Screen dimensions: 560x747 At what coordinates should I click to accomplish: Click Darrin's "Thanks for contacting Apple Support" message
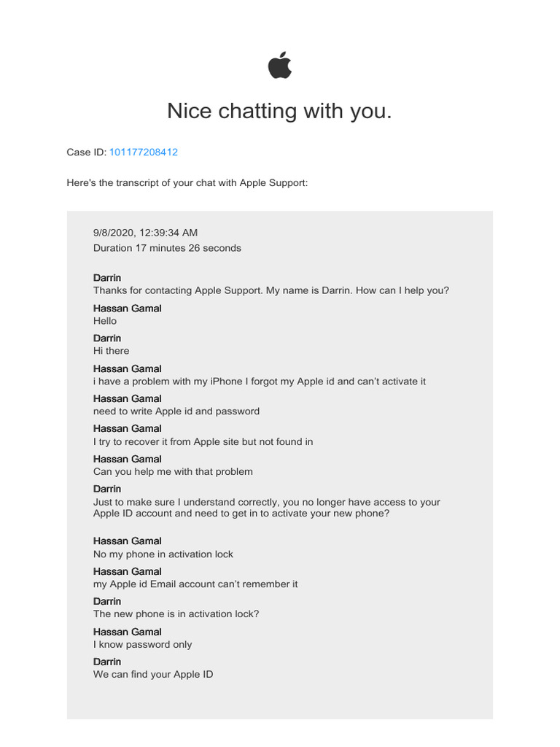pyautogui.click(x=271, y=290)
